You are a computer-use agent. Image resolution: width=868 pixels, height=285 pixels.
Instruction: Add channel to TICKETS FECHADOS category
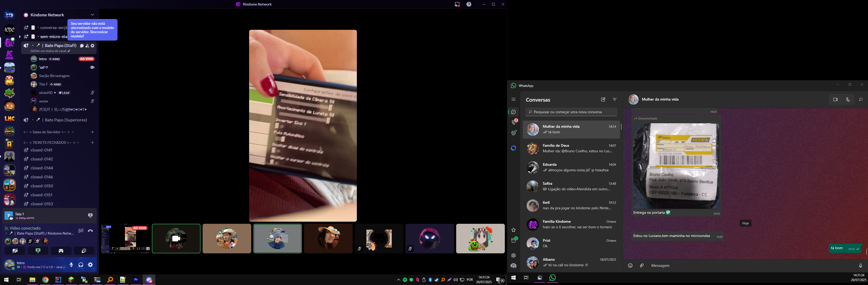click(92, 143)
